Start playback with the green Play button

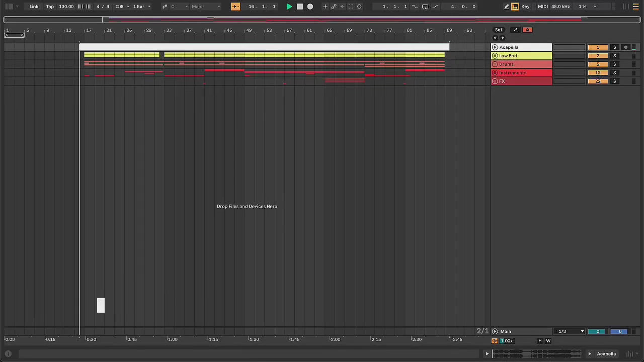(289, 7)
